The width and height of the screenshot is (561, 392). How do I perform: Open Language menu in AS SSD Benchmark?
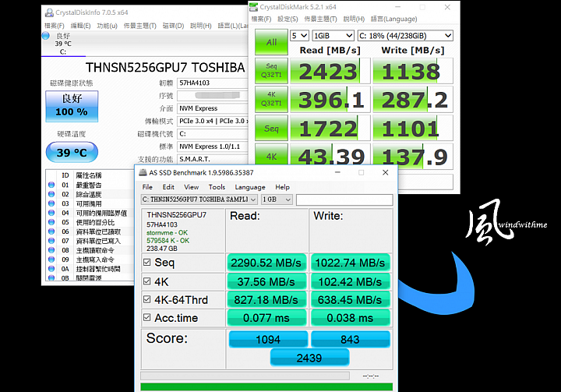[x=250, y=187]
